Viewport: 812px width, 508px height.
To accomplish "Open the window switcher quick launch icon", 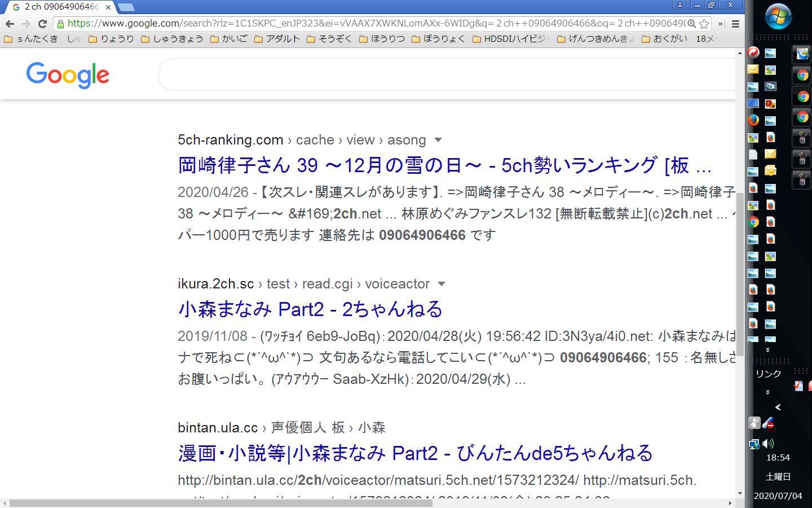I will pyautogui.click(x=770, y=86).
